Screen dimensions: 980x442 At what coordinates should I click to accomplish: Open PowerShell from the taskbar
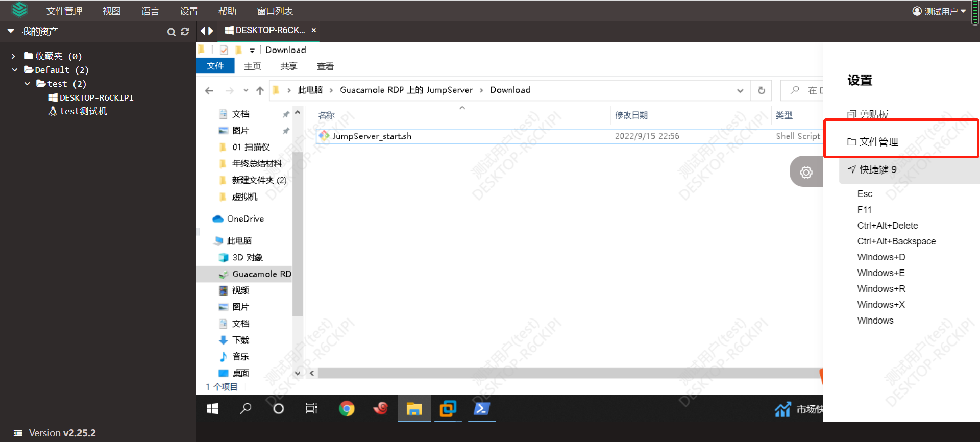[482, 409]
